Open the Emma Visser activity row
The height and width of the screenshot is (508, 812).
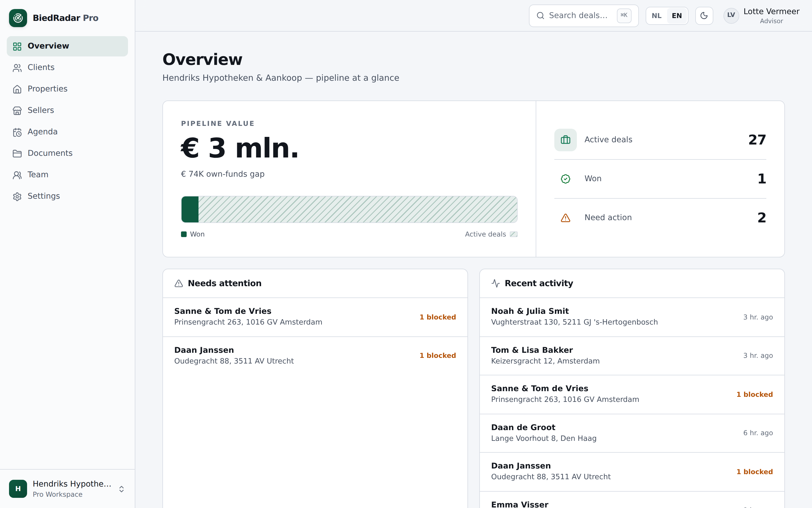(632, 500)
